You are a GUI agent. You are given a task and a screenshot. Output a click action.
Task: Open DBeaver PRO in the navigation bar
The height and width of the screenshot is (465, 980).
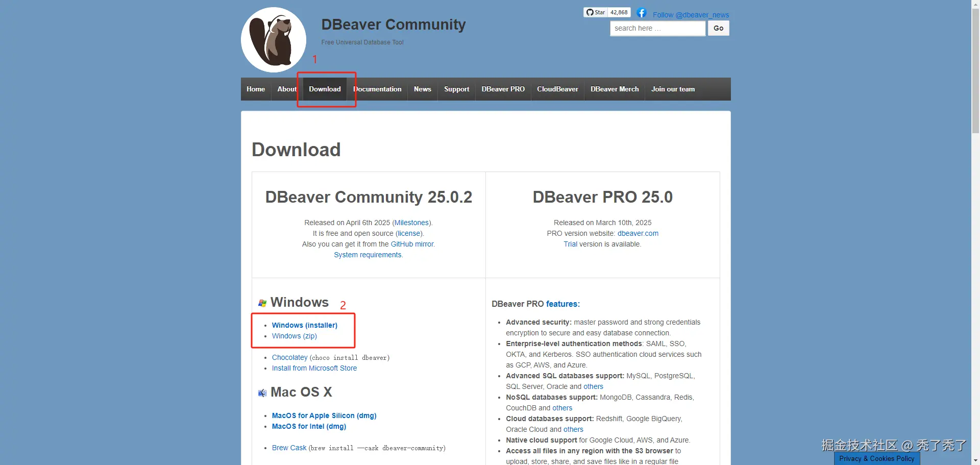[503, 89]
